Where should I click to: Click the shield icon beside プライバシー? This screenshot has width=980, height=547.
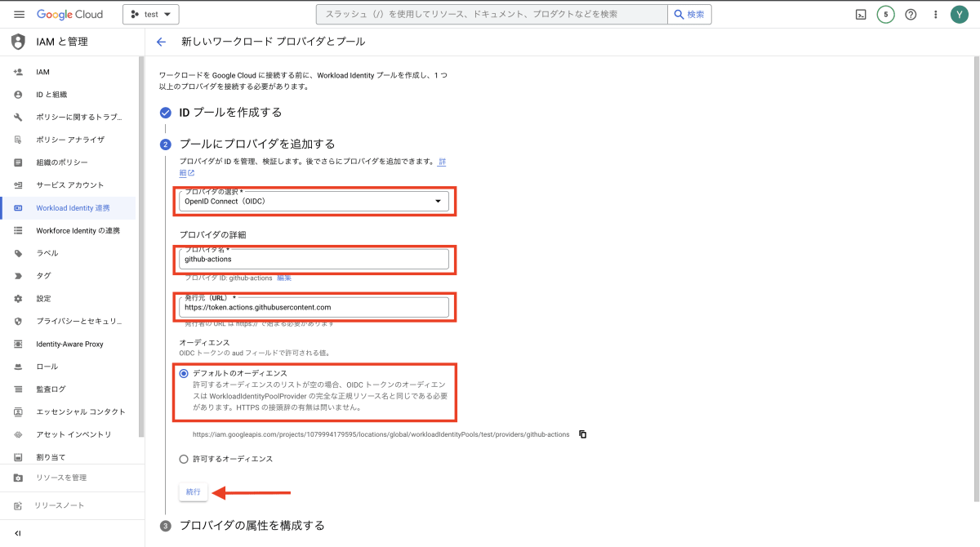tap(18, 322)
